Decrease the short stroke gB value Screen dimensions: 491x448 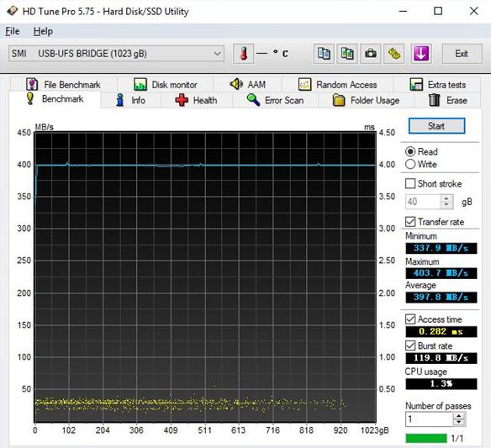[x=446, y=205]
